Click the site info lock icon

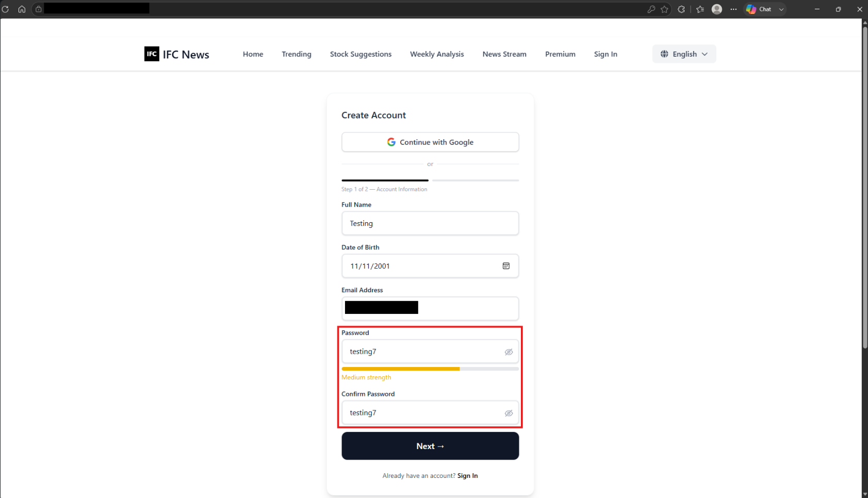tap(39, 9)
